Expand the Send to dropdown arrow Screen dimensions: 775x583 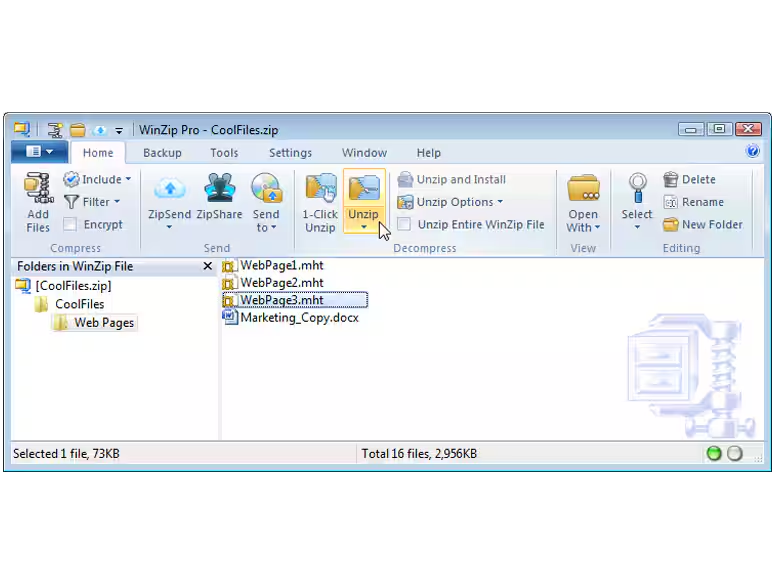pyautogui.click(x=274, y=228)
